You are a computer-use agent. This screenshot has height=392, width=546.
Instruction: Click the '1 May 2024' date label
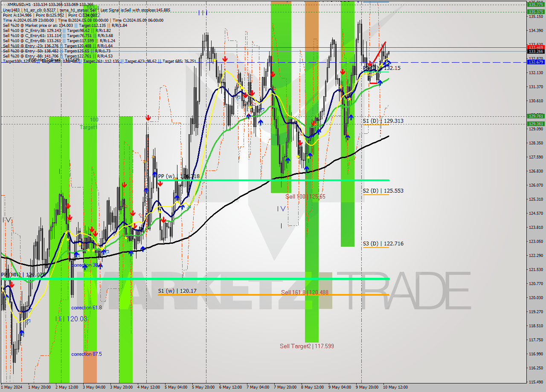click(12, 387)
